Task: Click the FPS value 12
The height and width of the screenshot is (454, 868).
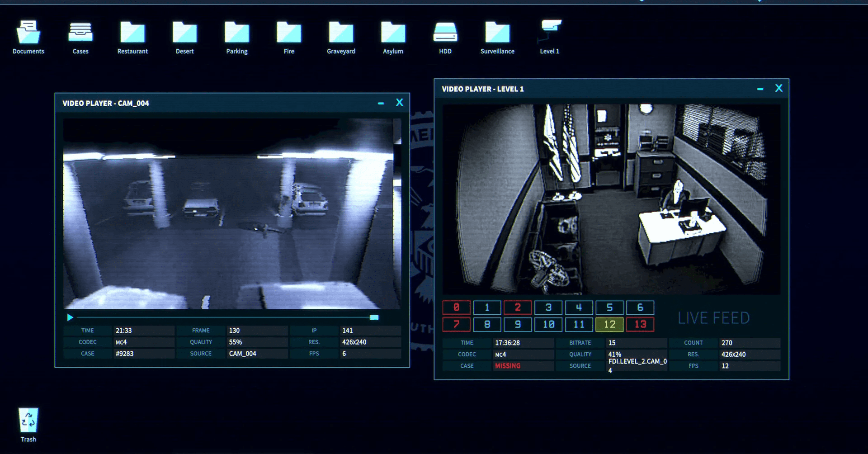Action: (x=725, y=366)
